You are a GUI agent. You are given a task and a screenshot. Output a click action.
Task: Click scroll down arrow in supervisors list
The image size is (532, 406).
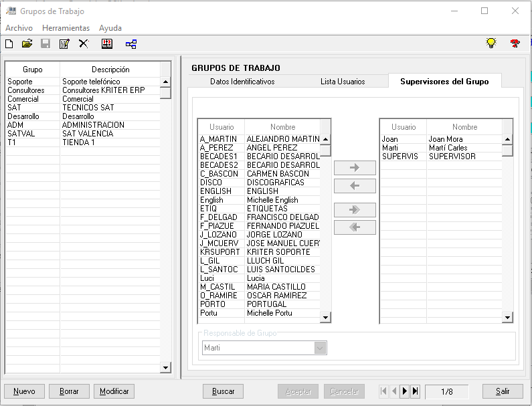[x=507, y=318]
